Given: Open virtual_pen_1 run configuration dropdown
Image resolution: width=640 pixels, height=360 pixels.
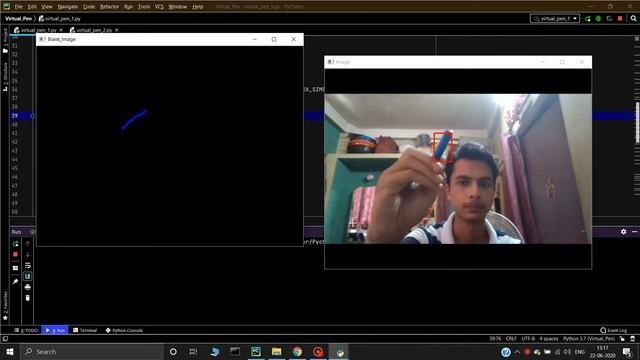Looking at the screenshot, I should [555, 18].
